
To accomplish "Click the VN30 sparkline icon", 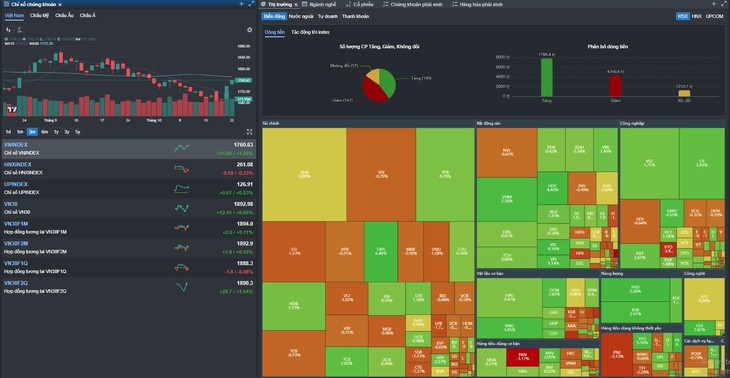I will [182, 208].
